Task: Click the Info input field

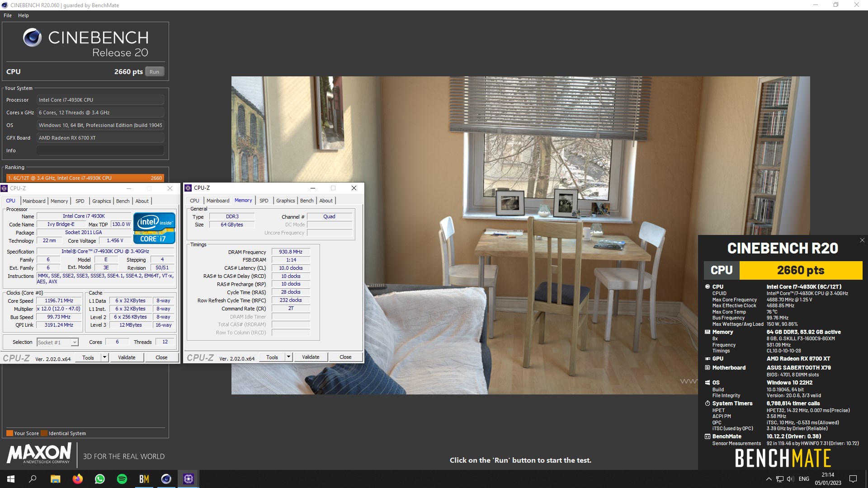Action: [x=100, y=150]
